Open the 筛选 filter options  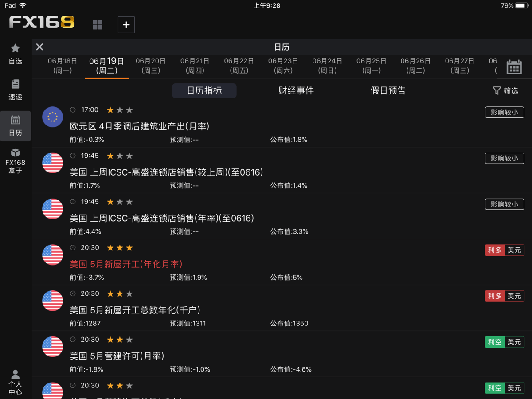point(505,90)
